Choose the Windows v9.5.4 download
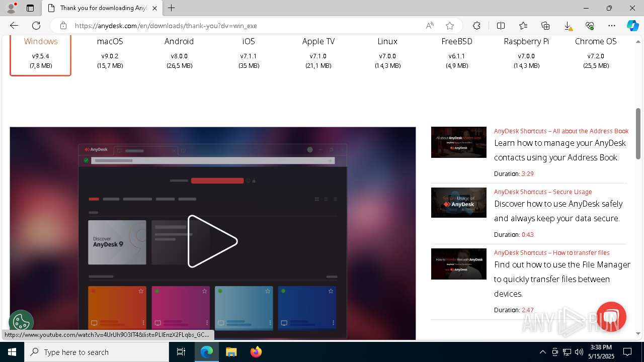 [40, 53]
